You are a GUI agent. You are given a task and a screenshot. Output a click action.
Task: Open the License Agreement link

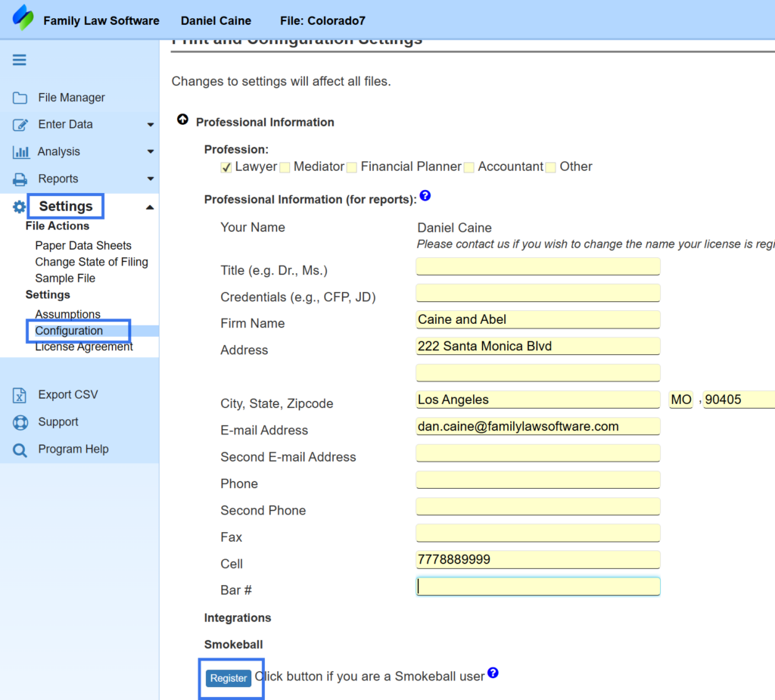pos(84,347)
